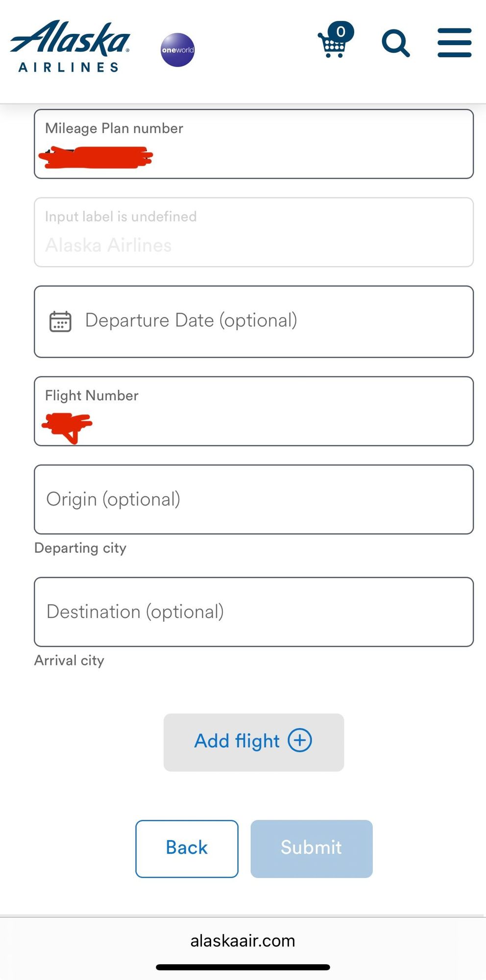
Task: Click the calendar icon for departure date
Action: (x=60, y=321)
